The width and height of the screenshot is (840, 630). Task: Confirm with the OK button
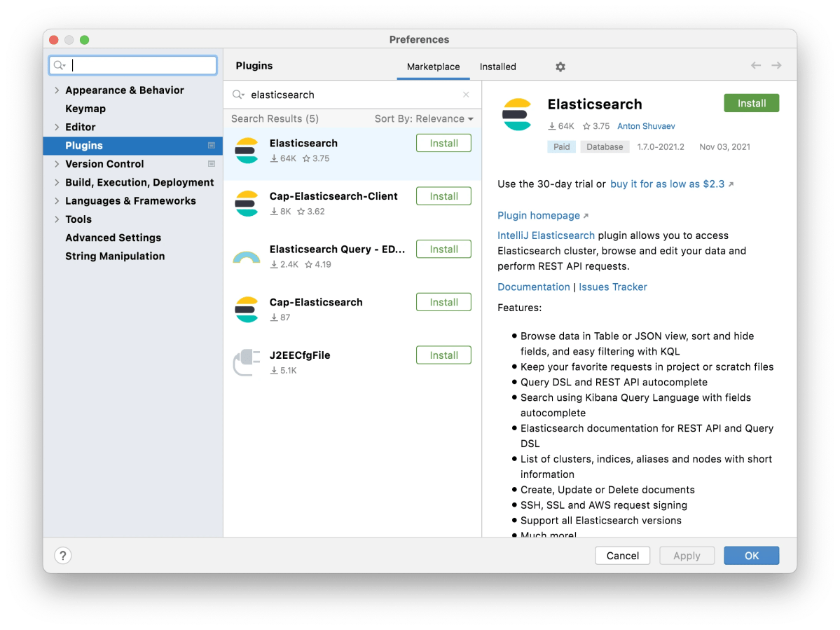[752, 556]
